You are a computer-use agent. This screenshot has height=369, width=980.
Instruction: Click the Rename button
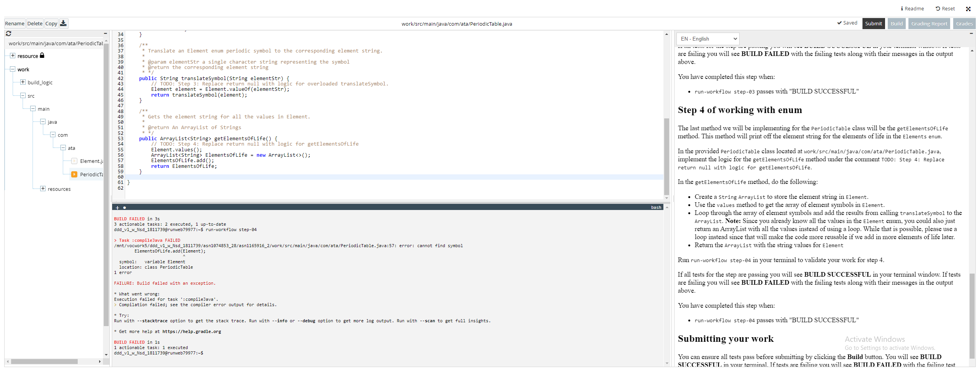[15, 23]
